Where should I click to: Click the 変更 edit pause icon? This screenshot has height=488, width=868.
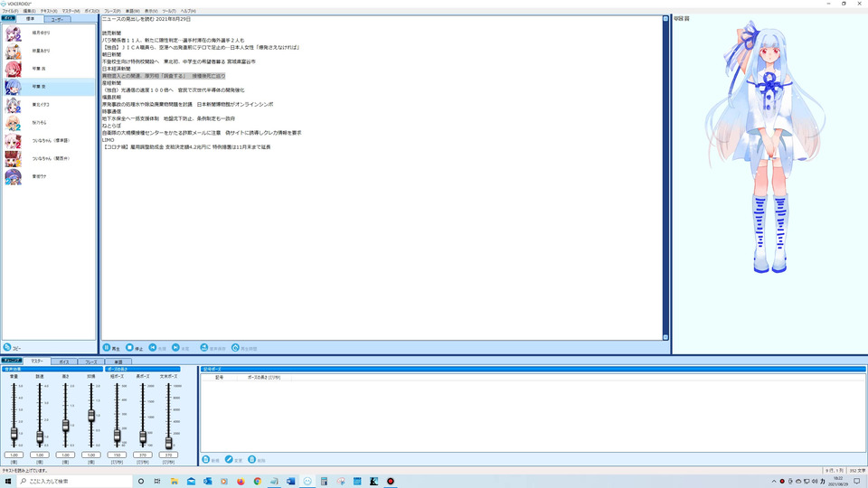pyautogui.click(x=229, y=459)
